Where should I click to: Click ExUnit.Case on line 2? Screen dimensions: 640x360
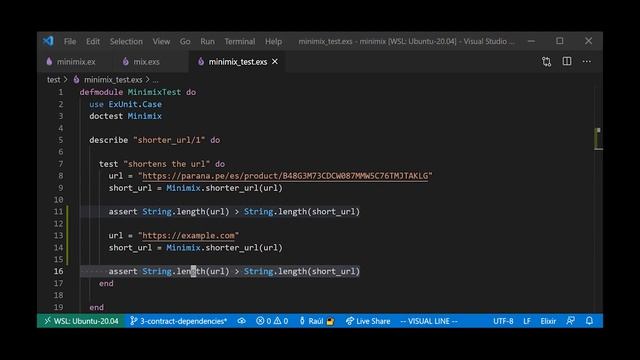pyautogui.click(x=135, y=104)
